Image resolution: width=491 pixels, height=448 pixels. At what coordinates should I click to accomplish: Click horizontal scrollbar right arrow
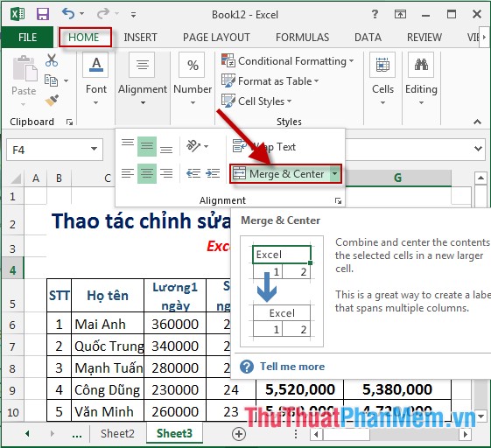(465, 434)
